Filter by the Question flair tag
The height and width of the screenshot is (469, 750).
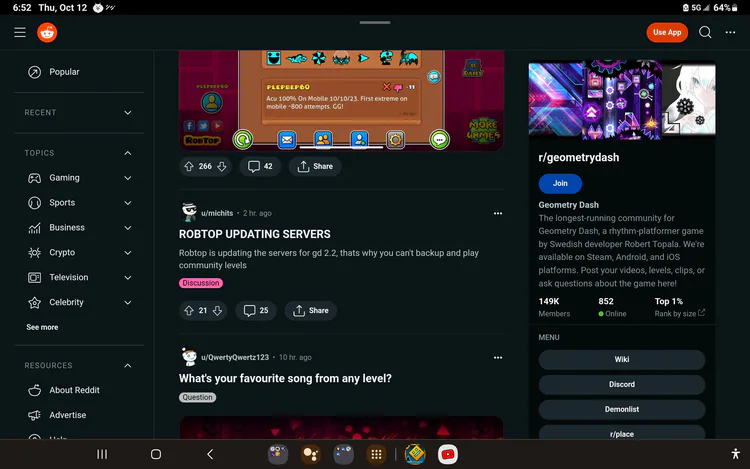click(197, 397)
